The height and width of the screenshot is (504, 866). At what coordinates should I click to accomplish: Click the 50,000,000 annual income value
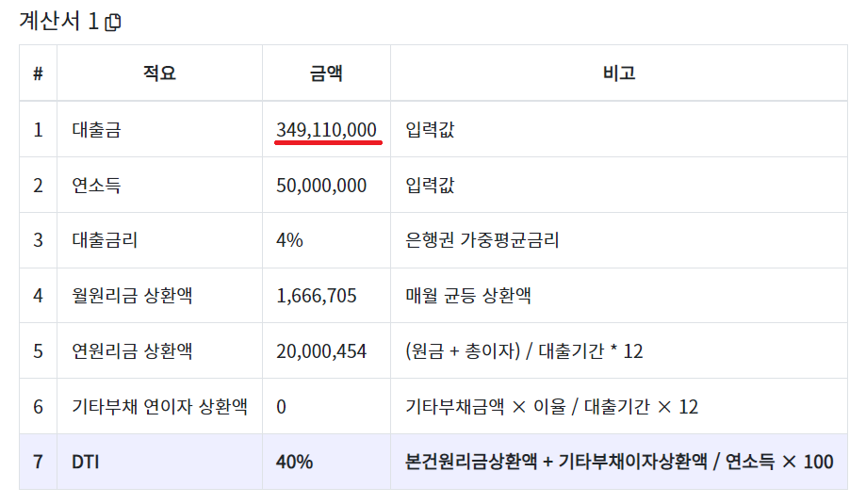point(321,186)
